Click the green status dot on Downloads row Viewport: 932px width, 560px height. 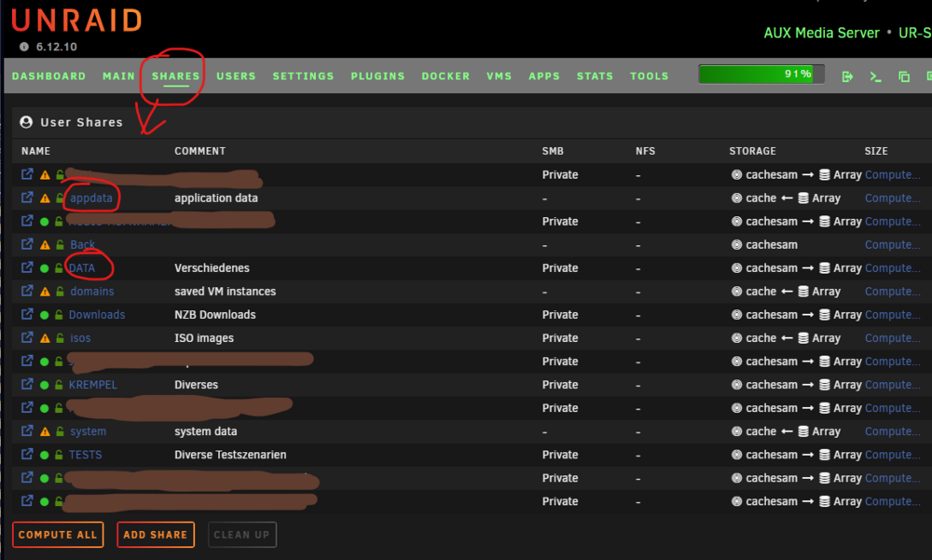click(44, 315)
